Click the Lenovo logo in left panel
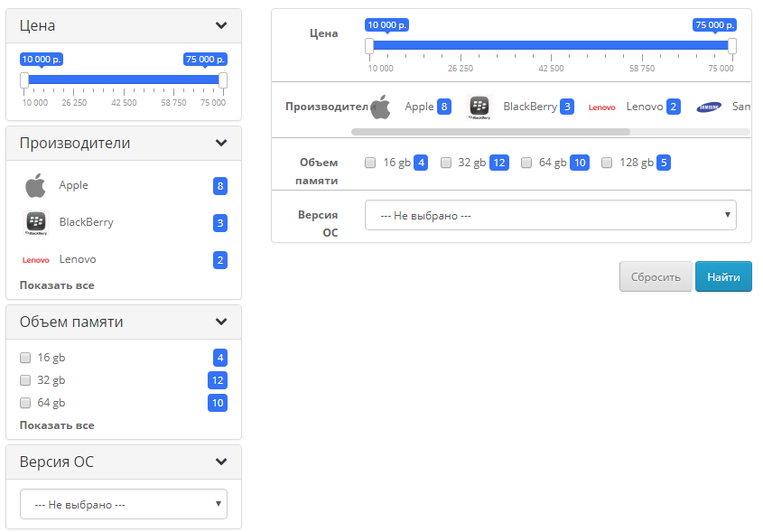 pyautogui.click(x=35, y=260)
